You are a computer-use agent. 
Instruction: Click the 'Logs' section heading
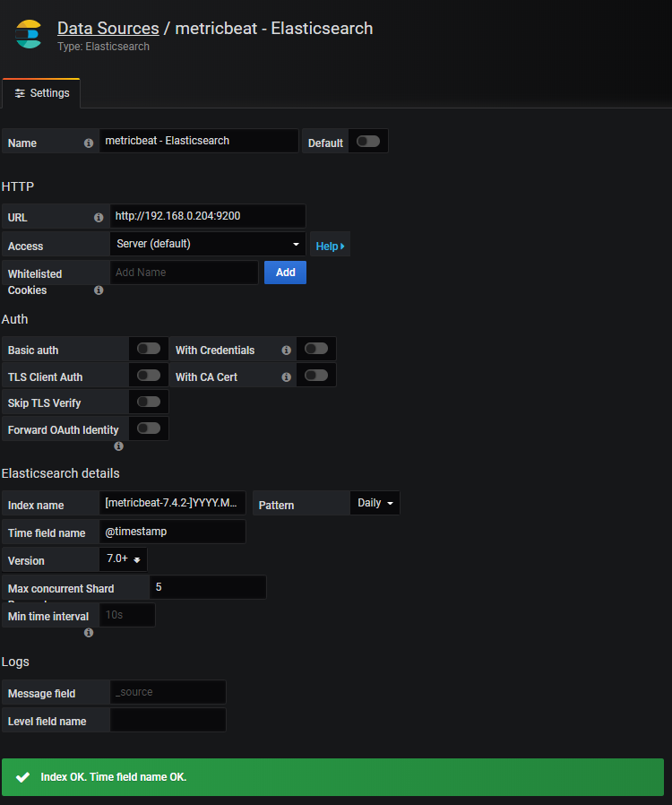coord(15,662)
